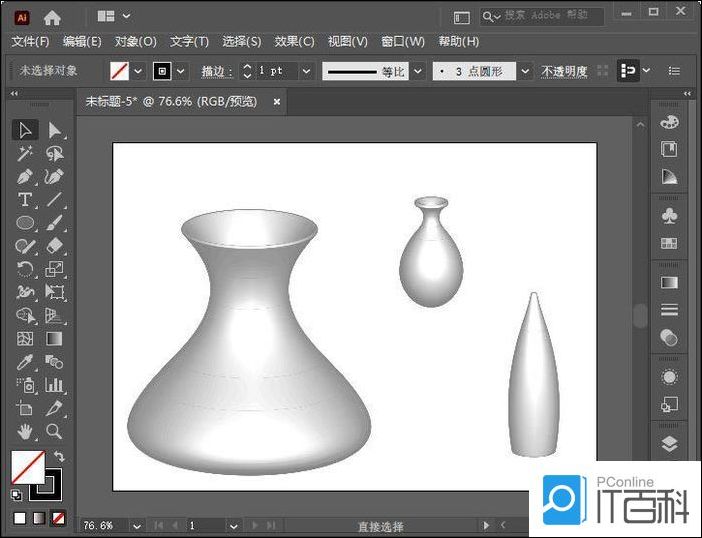
Task: Open the Symbols panel with club icon
Action: 669,215
